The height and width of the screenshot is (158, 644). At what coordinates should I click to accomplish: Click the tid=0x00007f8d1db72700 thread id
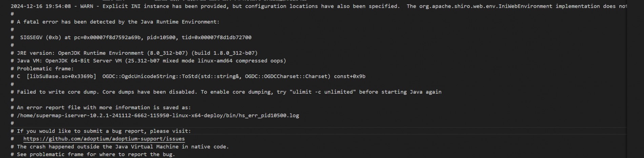217,38
